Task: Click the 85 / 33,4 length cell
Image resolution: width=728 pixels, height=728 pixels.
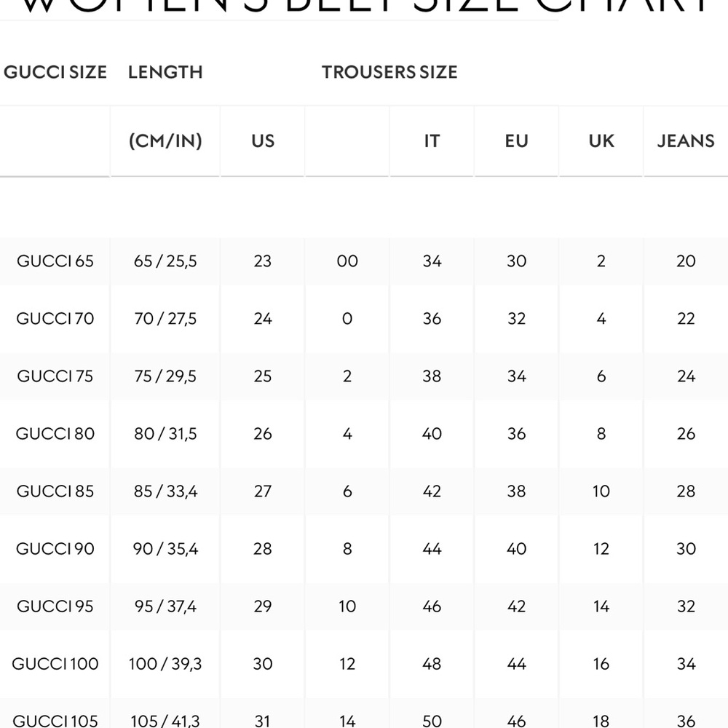Action: point(165,491)
